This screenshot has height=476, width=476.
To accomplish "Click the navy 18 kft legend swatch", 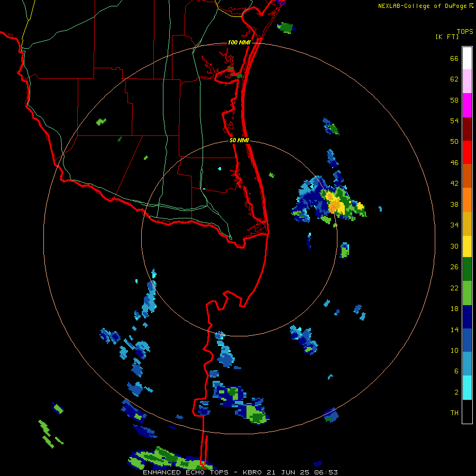I will pyautogui.click(x=467, y=317).
